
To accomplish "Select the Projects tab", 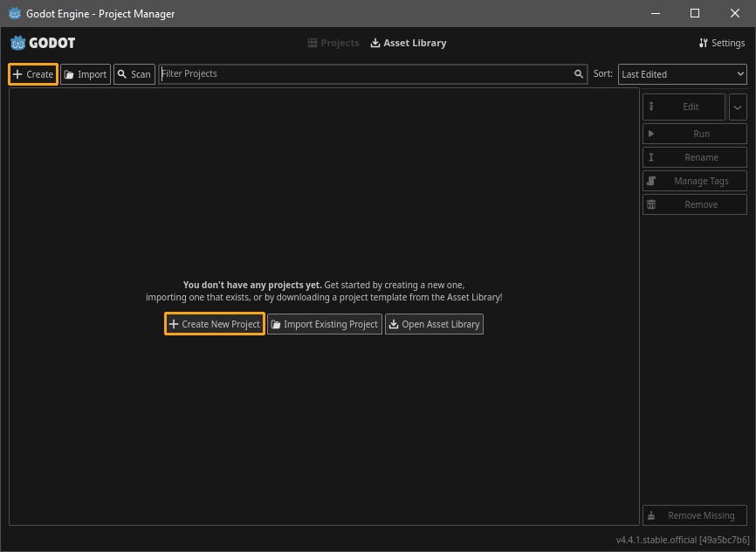I will (x=333, y=43).
